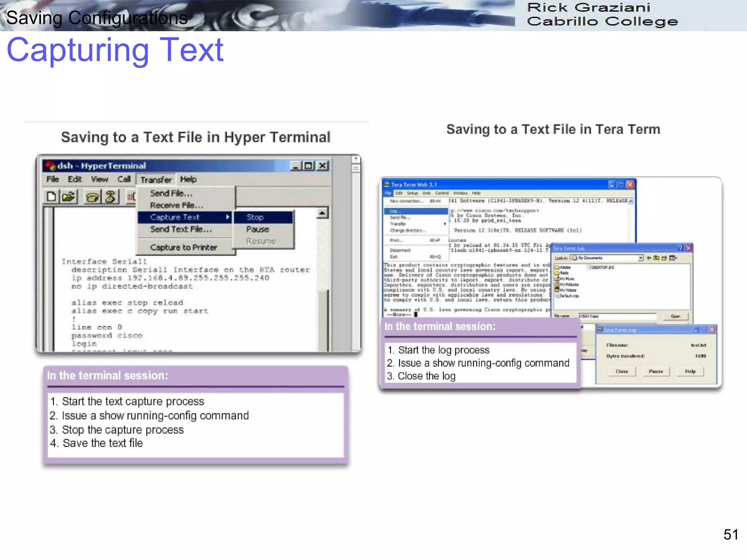This screenshot has height=560, width=747.
Task: Click the File name input field in log dialog
Action: 618,316
